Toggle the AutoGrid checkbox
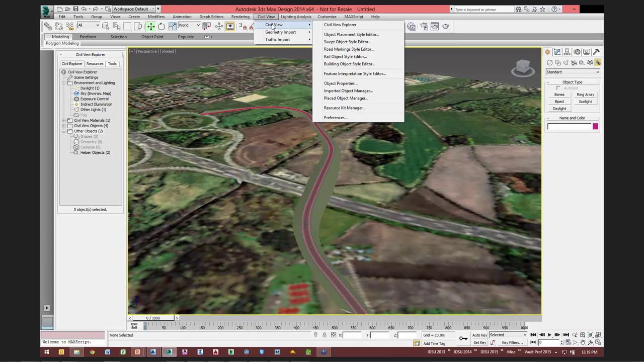 tap(558, 88)
